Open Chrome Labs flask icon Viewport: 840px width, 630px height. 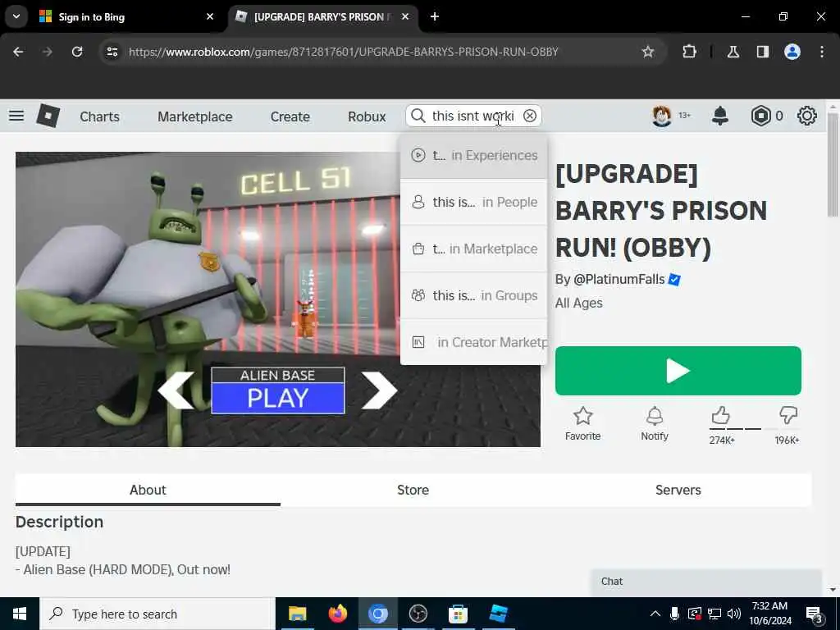(733, 52)
